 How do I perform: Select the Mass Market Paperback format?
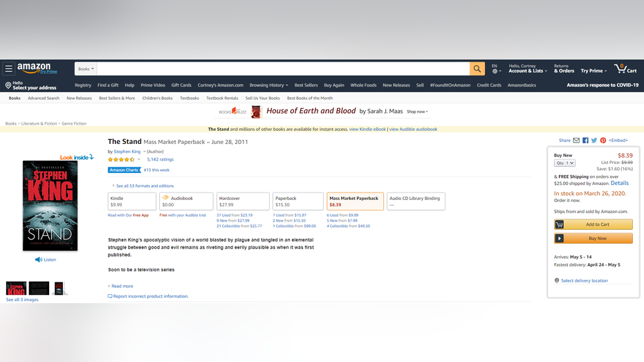(x=356, y=201)
